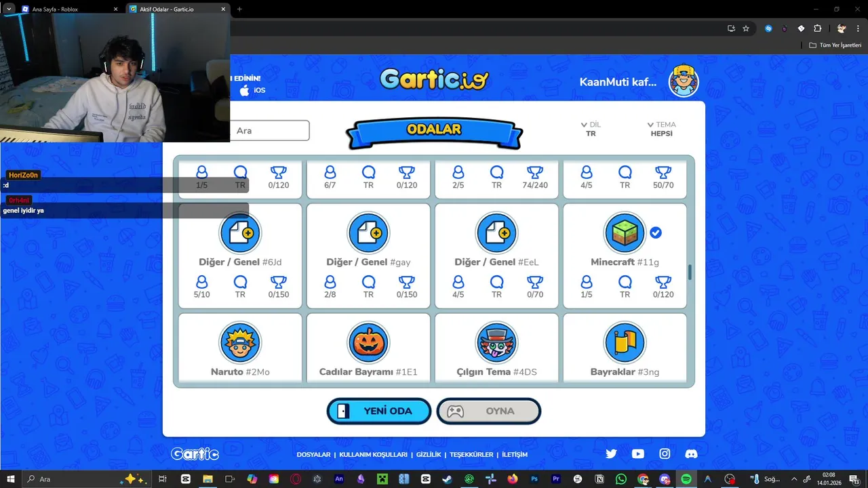
Task: Open Gartic's YouTube channel icon
Action: click(x=638, y=454)
